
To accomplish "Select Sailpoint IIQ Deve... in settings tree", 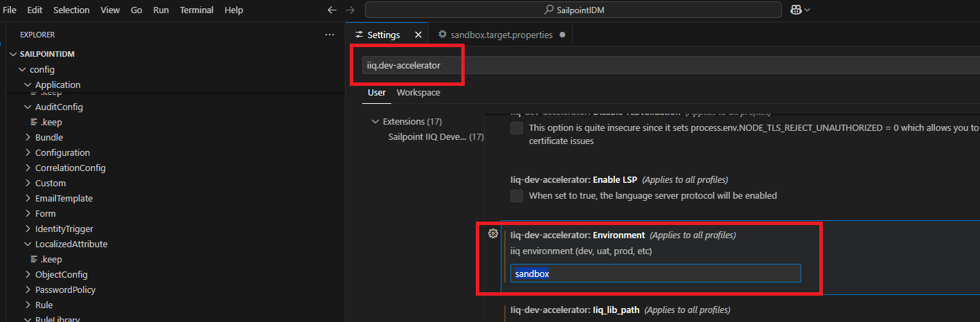I will 428,136.
